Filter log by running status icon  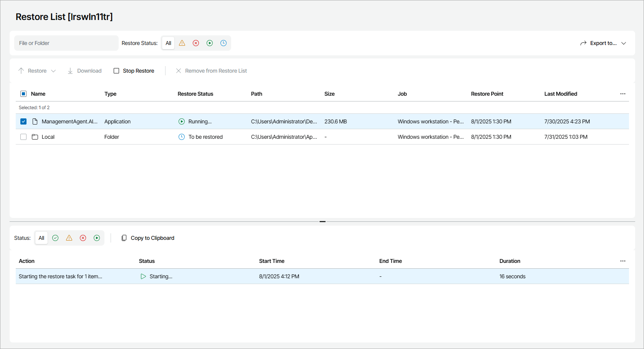[97, 238]
